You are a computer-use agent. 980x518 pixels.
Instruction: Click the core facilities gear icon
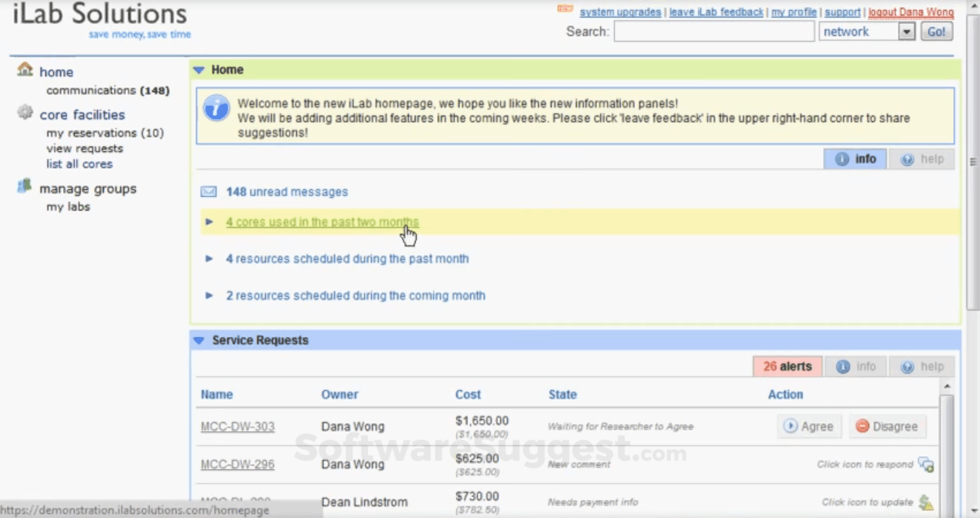[x=24, y=113]
